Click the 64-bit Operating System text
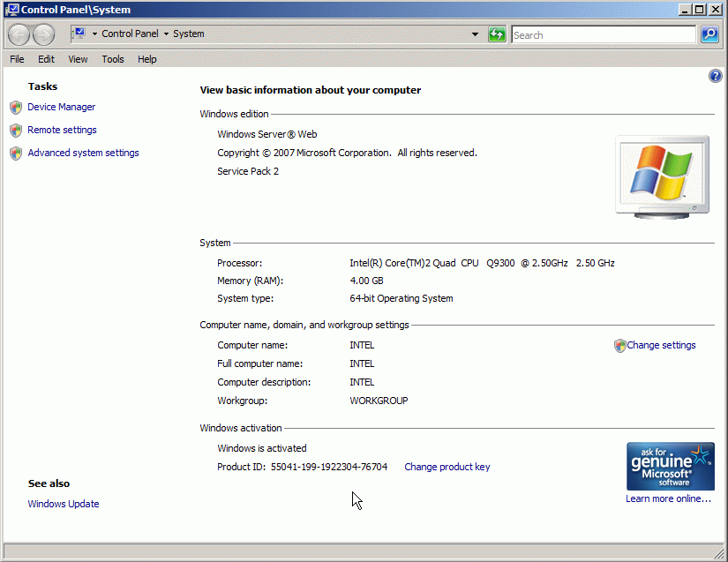 [402, 298]
